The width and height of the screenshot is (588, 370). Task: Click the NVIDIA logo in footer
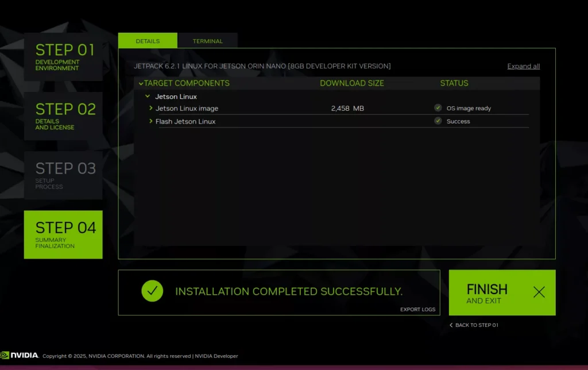coord(20,355)
